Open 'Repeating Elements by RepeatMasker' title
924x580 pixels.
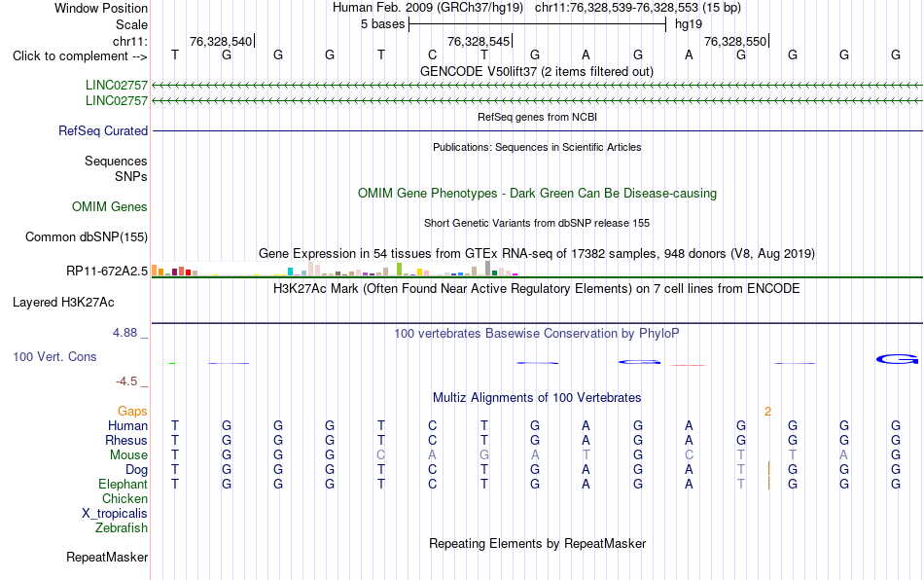(x=538, y=543)
